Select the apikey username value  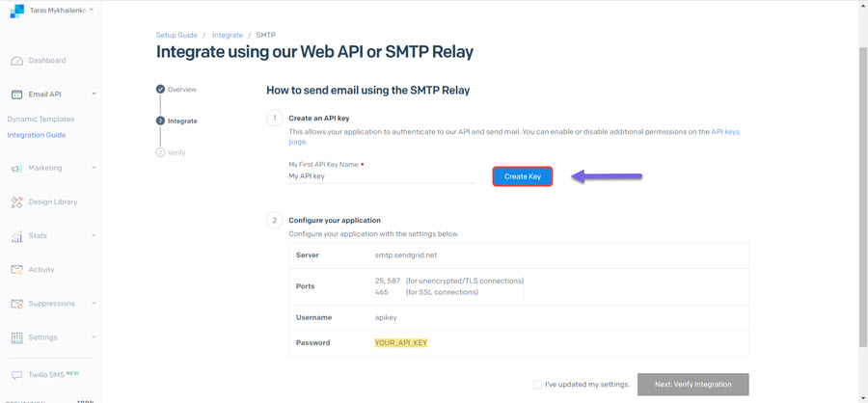click(x=386, y=318)
